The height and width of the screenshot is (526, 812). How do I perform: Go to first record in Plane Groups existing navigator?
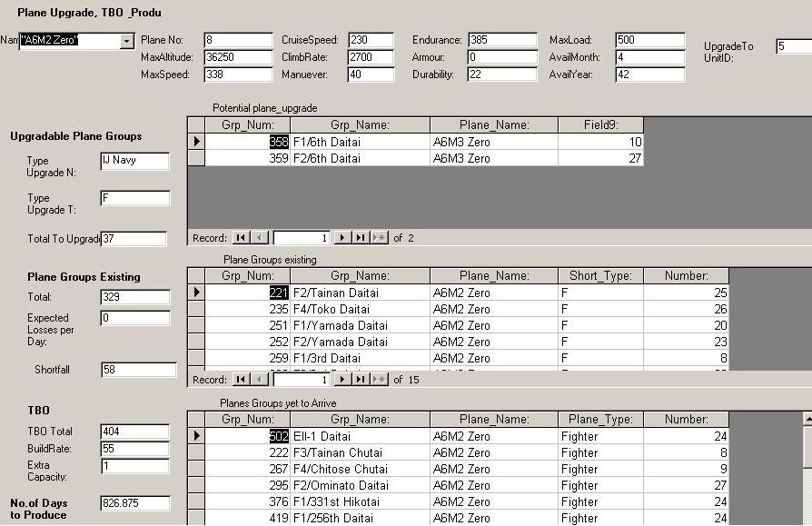[x=241, y=380]
